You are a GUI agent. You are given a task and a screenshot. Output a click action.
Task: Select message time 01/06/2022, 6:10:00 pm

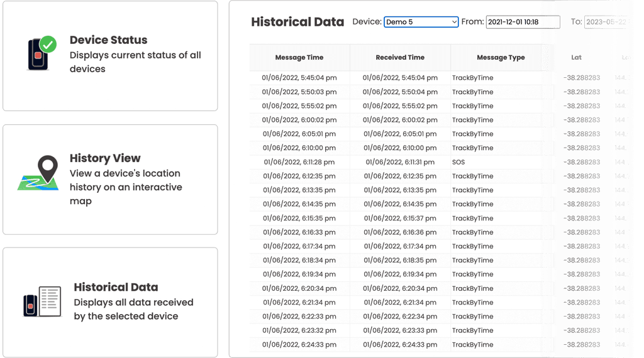click(299, 148)
